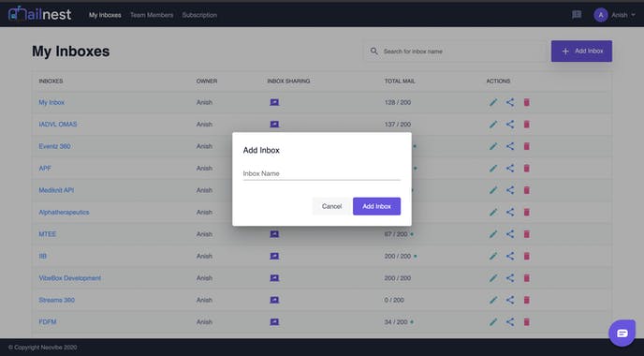Share the My Inbox row
This screenshot has height=356, width=644.
coord(510,102)
